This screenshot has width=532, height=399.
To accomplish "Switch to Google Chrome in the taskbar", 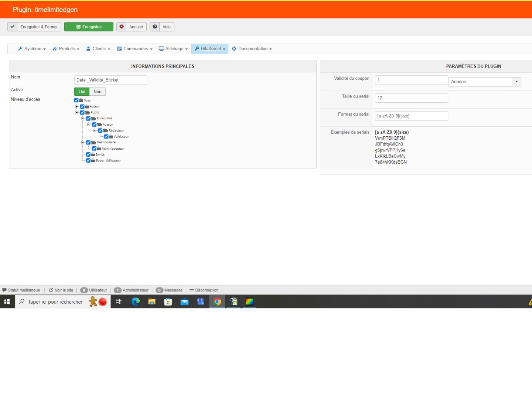I will (x=217, y=302).
